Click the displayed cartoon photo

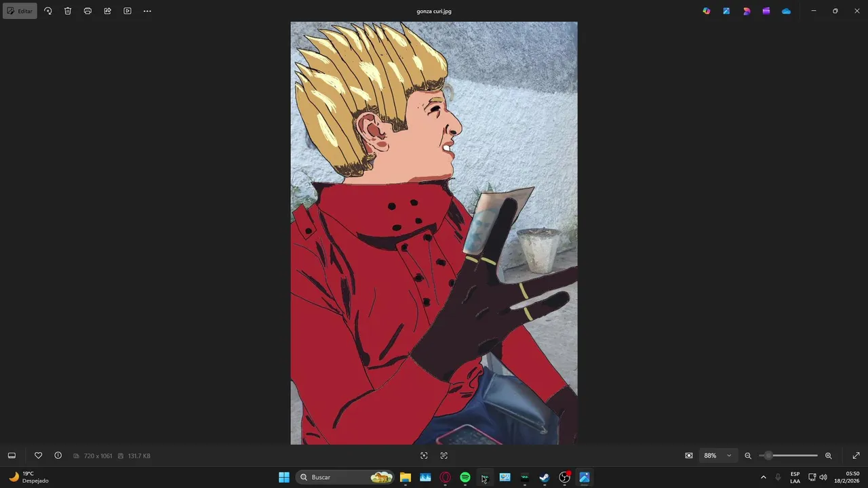coord(434,233)
